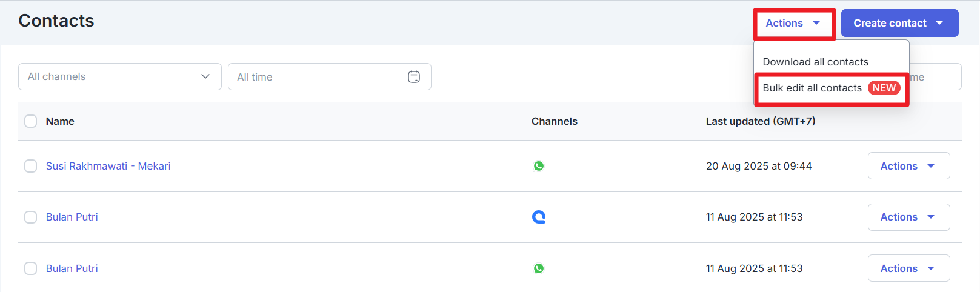Collapse the top Actions menu button
The height and width of the screenshot is (292, 980).
point(793,23)
